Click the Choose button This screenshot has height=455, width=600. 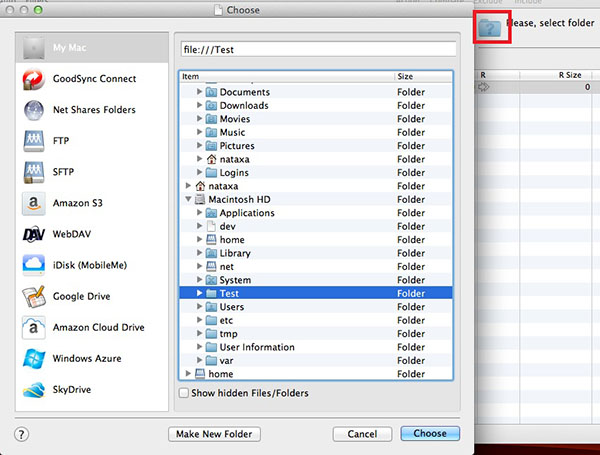click(x=430, y=434)
